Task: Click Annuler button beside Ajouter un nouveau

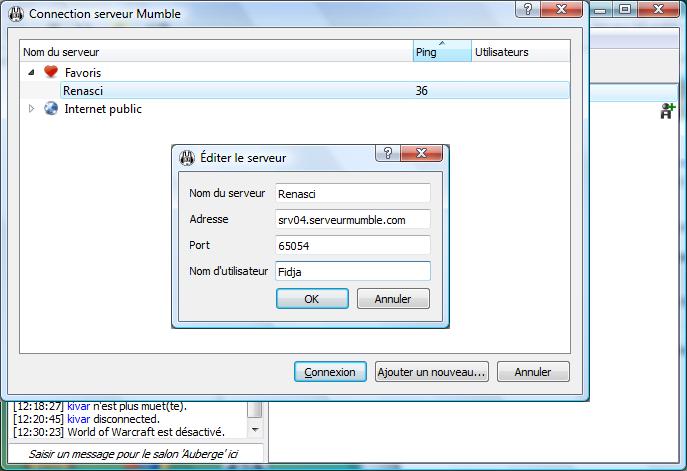Action: point(533,372)
